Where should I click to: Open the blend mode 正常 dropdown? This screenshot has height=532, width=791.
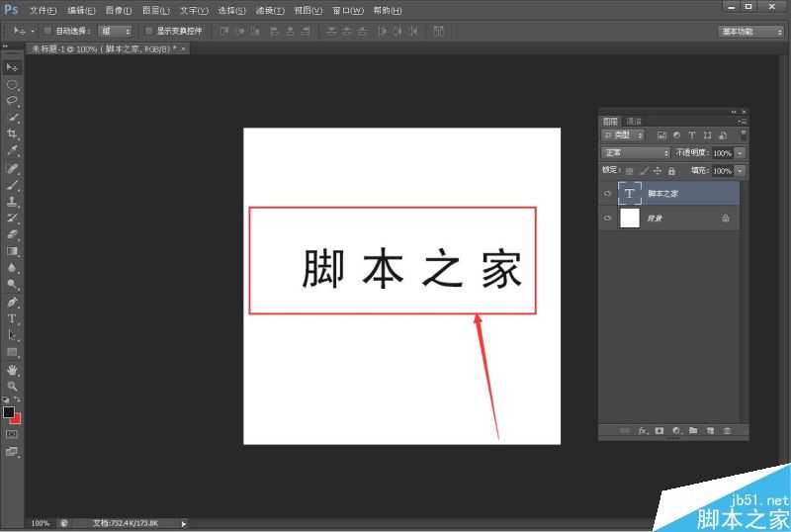(x=636, y=153)
